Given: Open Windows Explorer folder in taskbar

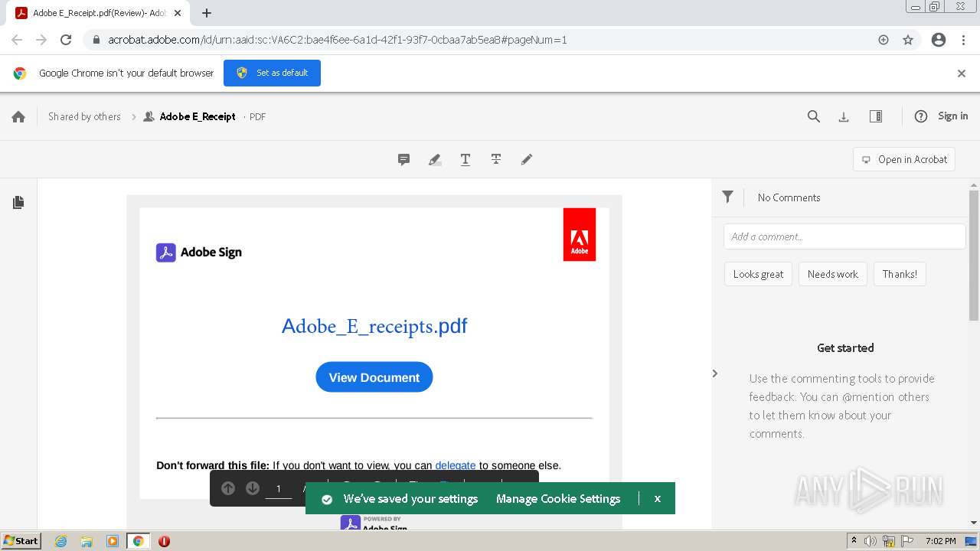Looking at the screenshot, I should (87, 541).
